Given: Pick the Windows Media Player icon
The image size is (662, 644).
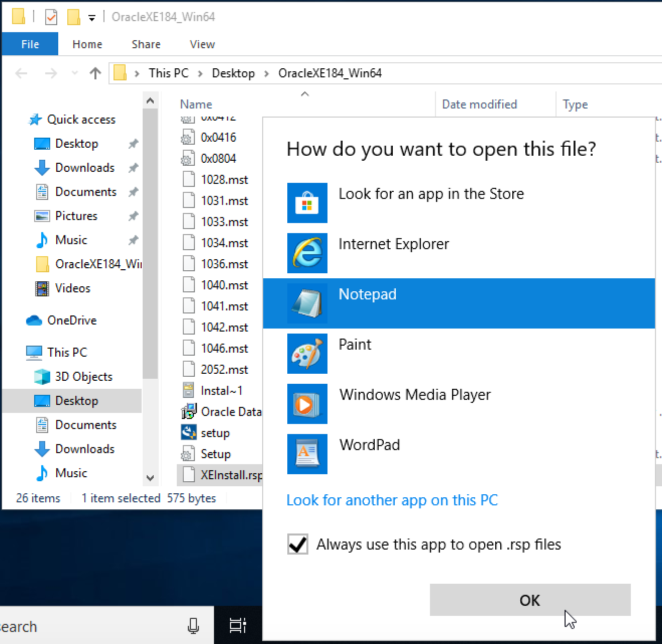Looking at the screenshot, I should [x=307, y=404].
